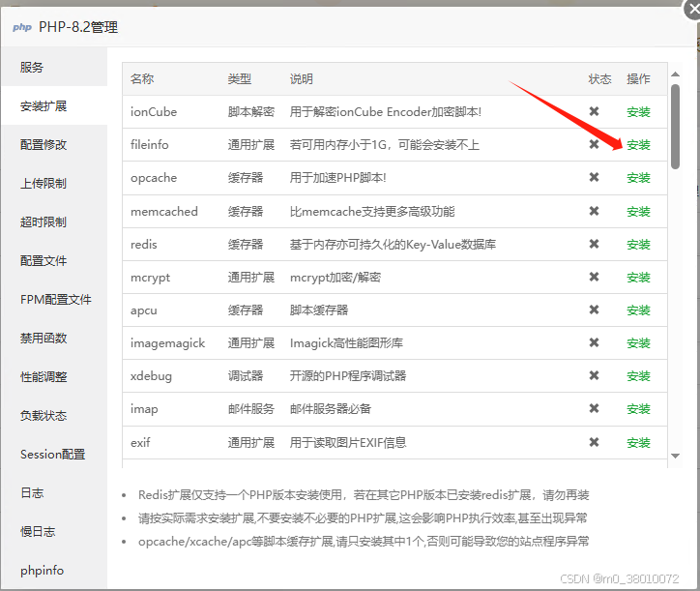Screen dimensions: 700x591
Task: Click 邮件服务 type cell for imap
Action: [250, 409]
